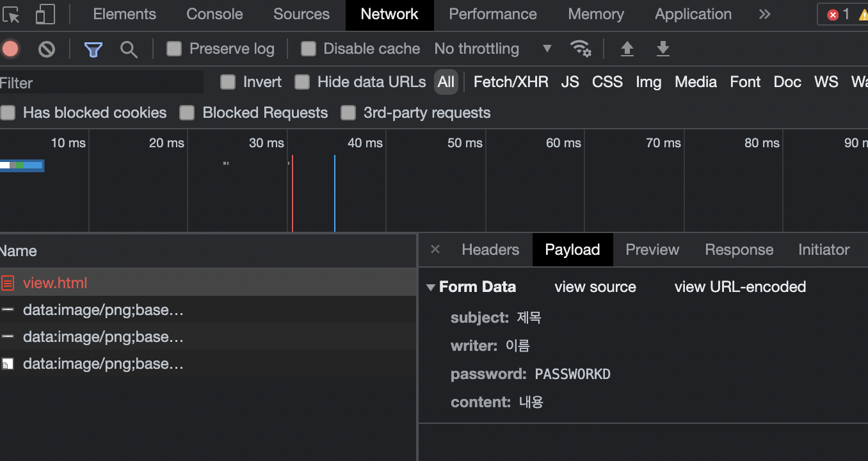Switch to the Console tab
The height and width of the screenshot is (461, 868).
214,15
